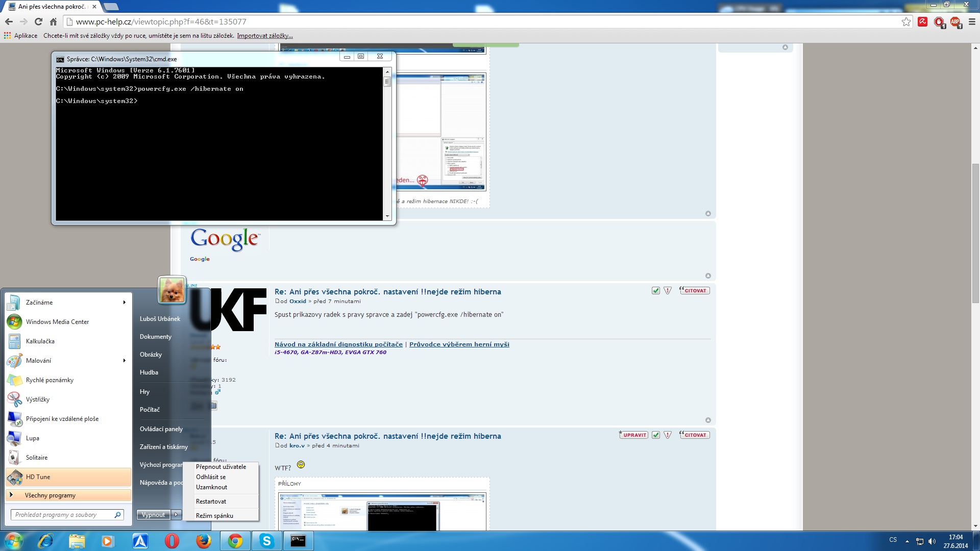This screenshot has width=980, height=551.
Task: Launch Opera from taskbar
Action: (x=172, y=541)
